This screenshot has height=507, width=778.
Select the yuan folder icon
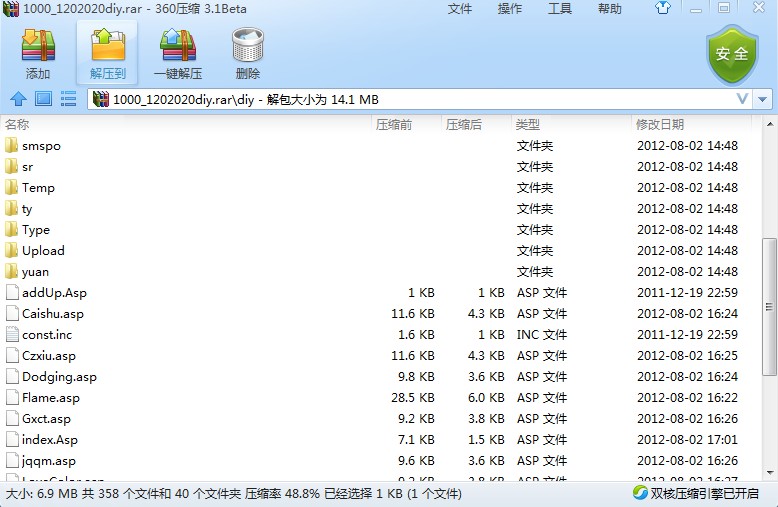pyautogui.click(x=12, y=272)
